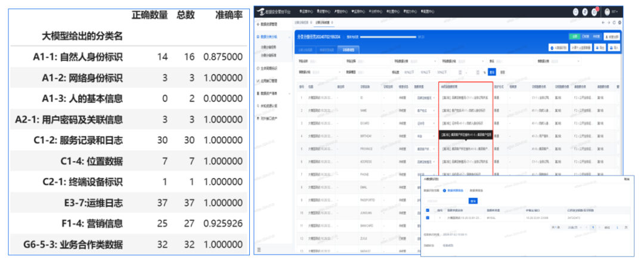Click the back arrow in the tab bar
The height and width of the screenshot is (263, 644).
click(x=603, y=23)
